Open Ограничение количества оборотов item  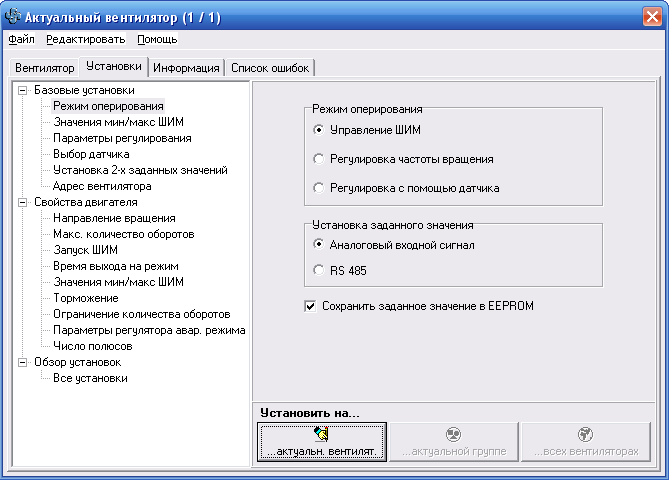142,314
